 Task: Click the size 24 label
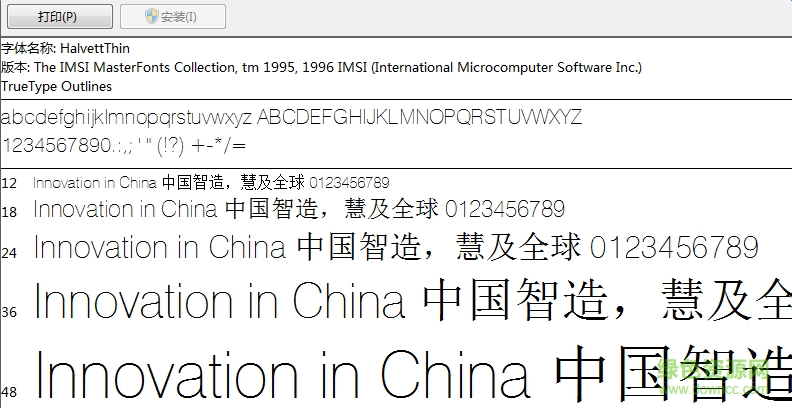tap(9, 252)
